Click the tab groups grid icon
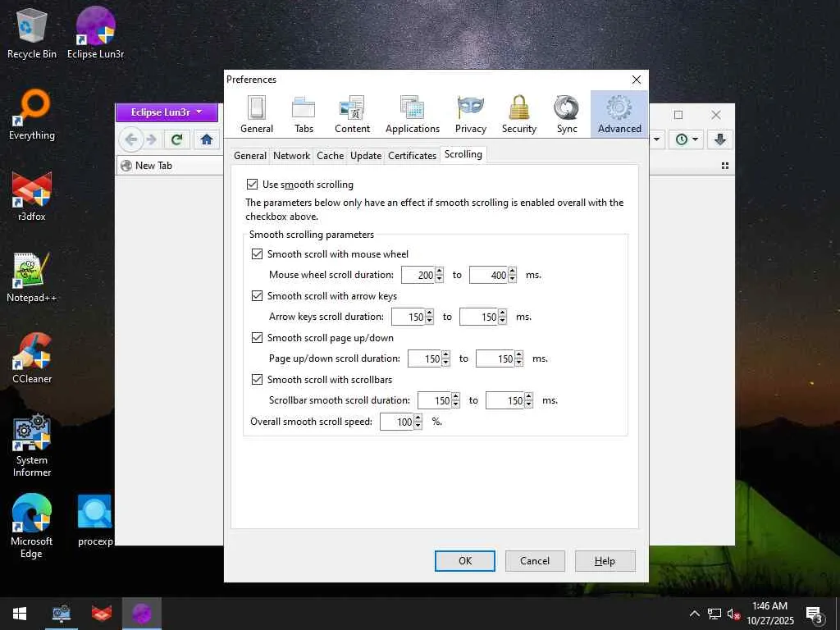840x630 pixels. [725, 166]
